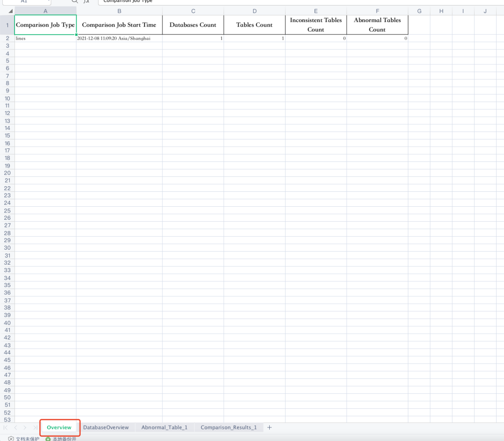Select the Abnormal Tables Count value cell F2
Image resolution: width=504 pixels, height=441 pixels.
(378, 38)
